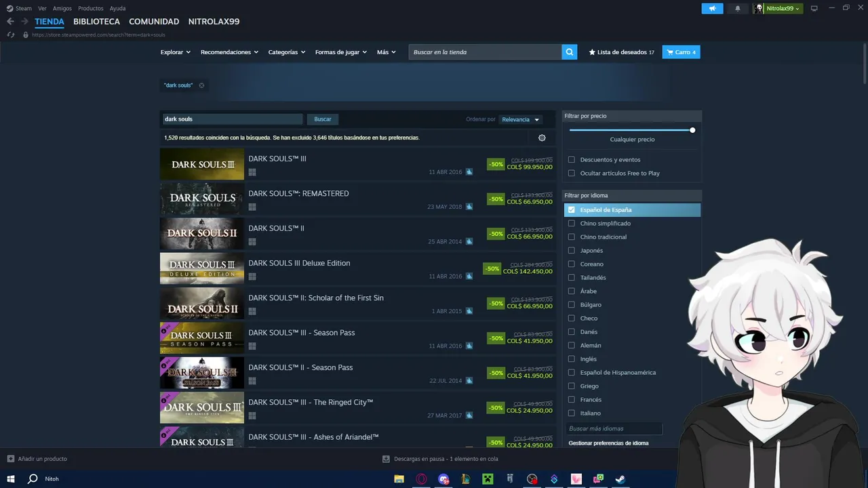The width and height of the screenshot is (868, 488).
Task: Click the Add a product plus icon
Action: tap(10, 459)
